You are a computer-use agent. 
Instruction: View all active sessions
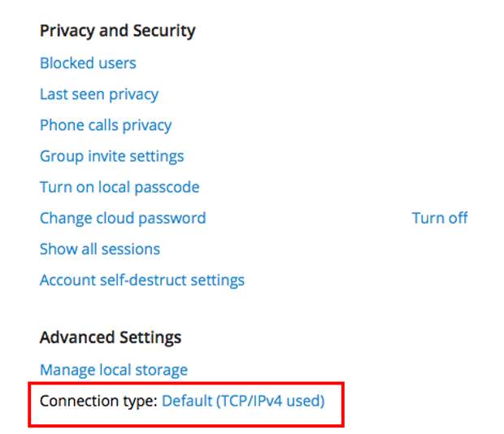[100, 249]
